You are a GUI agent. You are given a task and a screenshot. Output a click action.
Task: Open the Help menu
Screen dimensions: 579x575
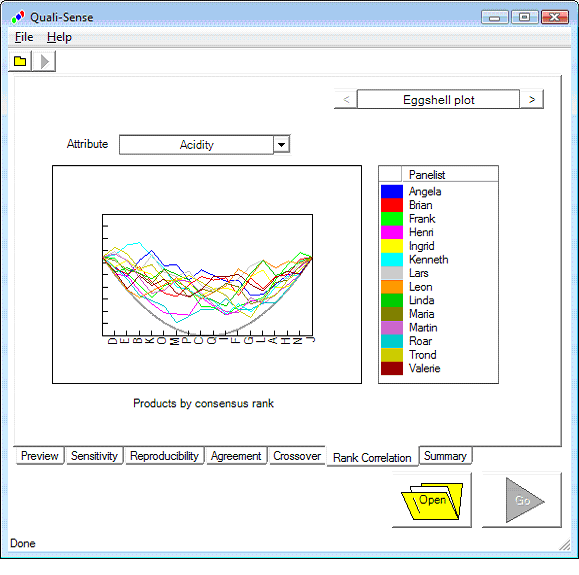[x=59, y=37]
